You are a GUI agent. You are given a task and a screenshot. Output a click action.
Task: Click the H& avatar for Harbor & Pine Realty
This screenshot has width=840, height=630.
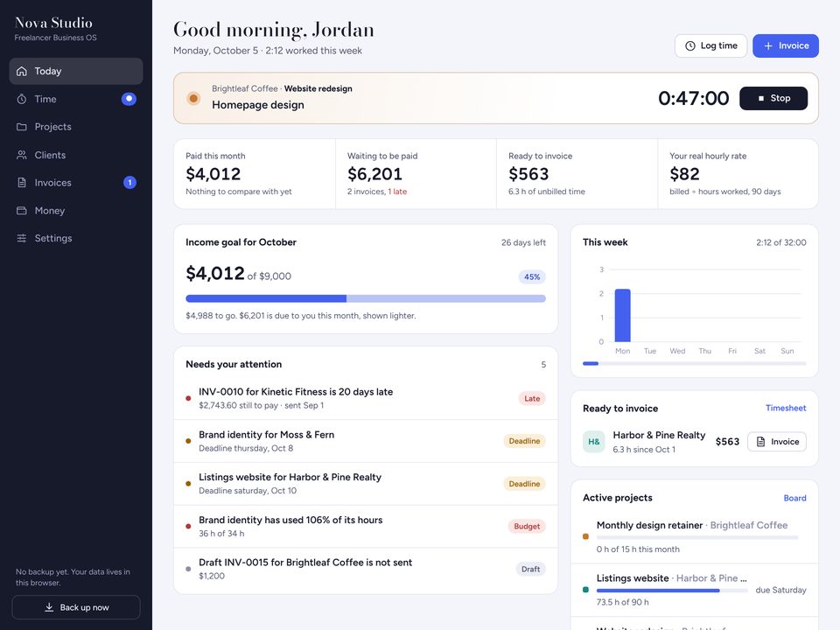pos(593,441)
